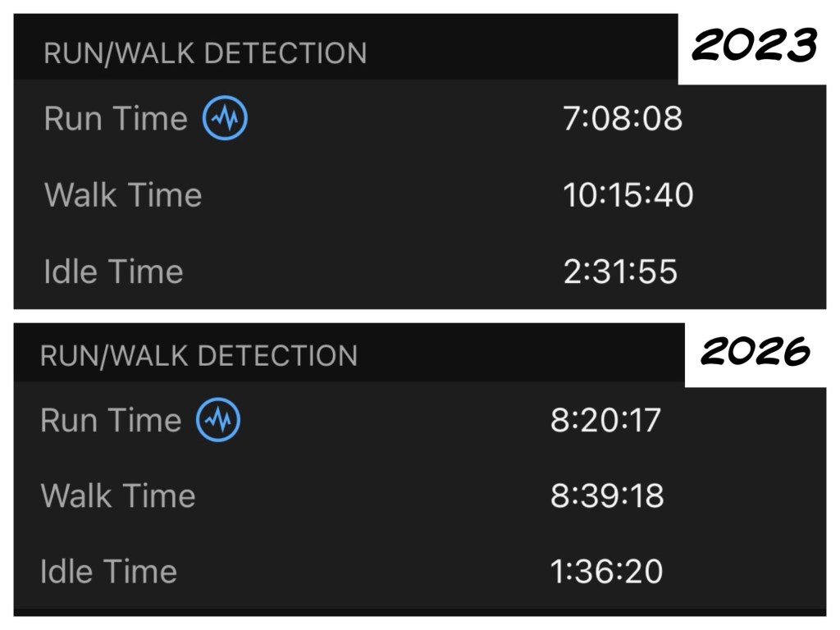This screenshot has height=630, width=840.
Task: Click the bottom RUN/WALK DETECTION header
Action: [x=199, y=356]
